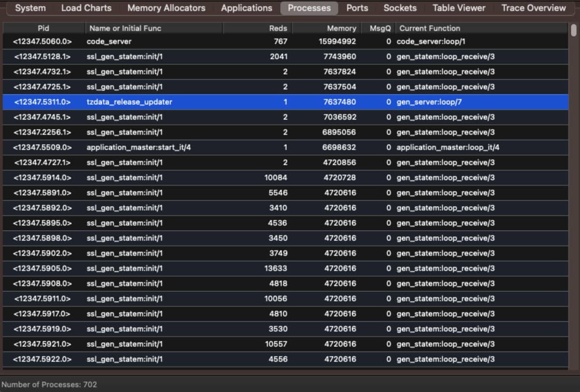Sort by Current Function column header
Image resolution: width=580 pixels, height=392 pixels.
[481, 28]
